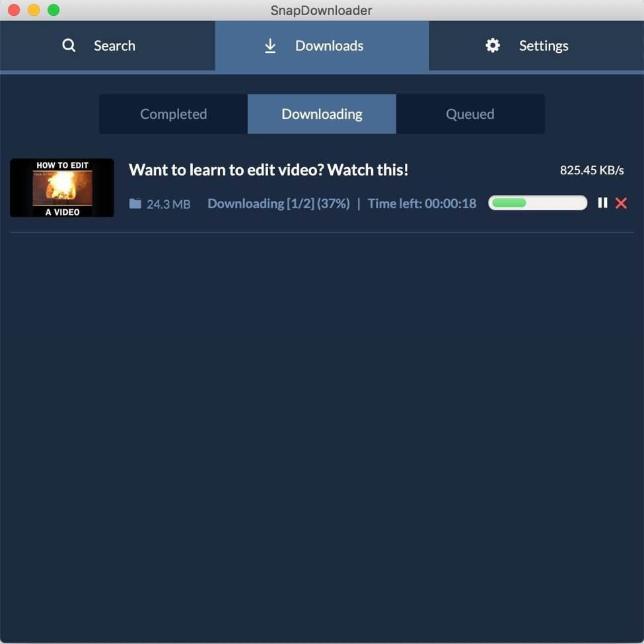The image size is (644, 644).
Task: View the Queued downloads tab
Action: click(470, 114)
